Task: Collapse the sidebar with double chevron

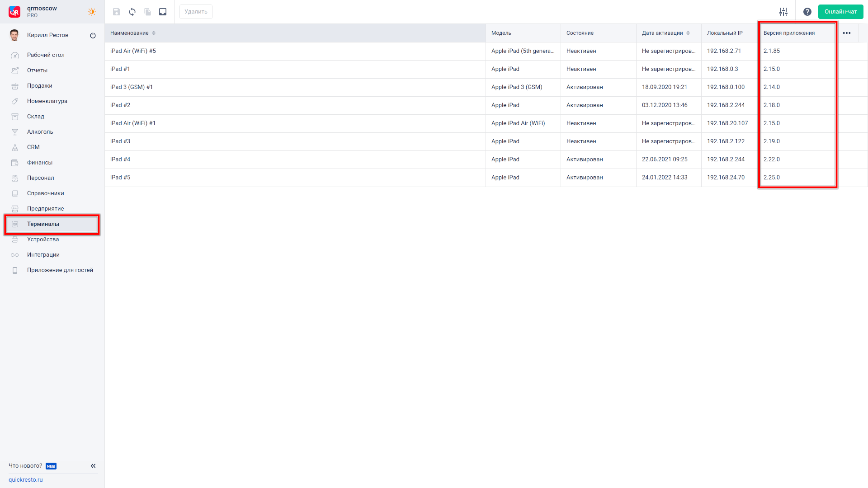Action: [x=93, y=466]
